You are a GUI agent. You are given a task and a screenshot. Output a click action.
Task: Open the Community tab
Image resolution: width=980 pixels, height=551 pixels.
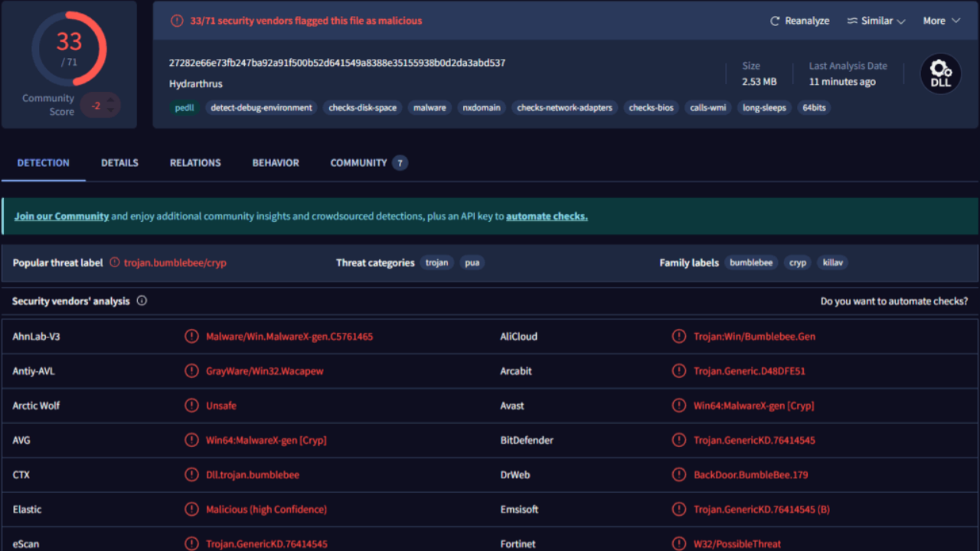(368, 163)
